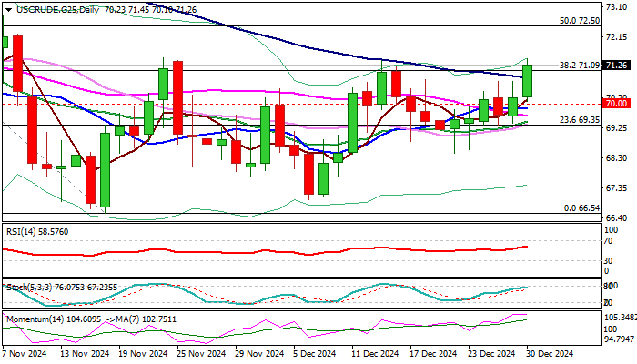Click the 13 Nov 2024 date label

point(85,354)
